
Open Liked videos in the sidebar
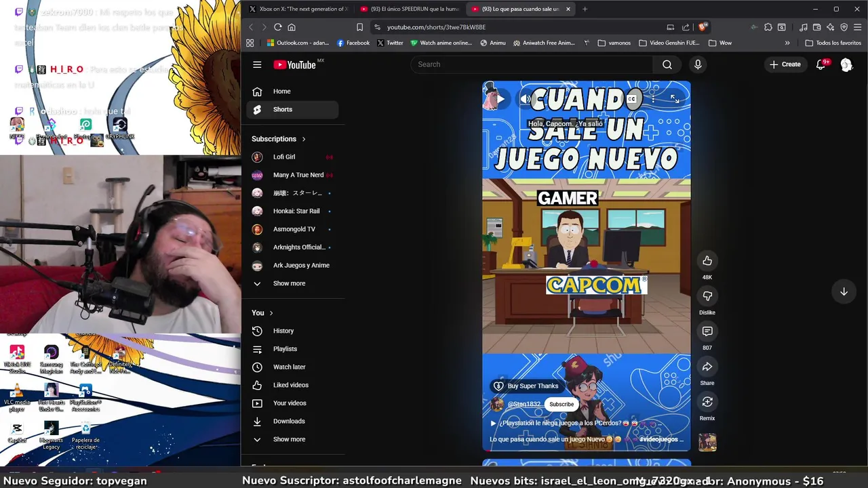293,385
